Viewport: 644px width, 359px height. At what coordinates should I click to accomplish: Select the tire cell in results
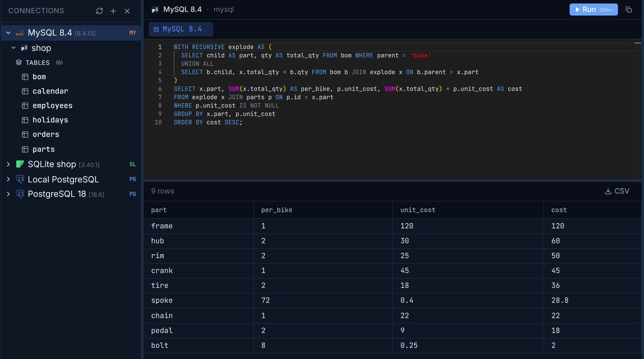tap(198, 286)
